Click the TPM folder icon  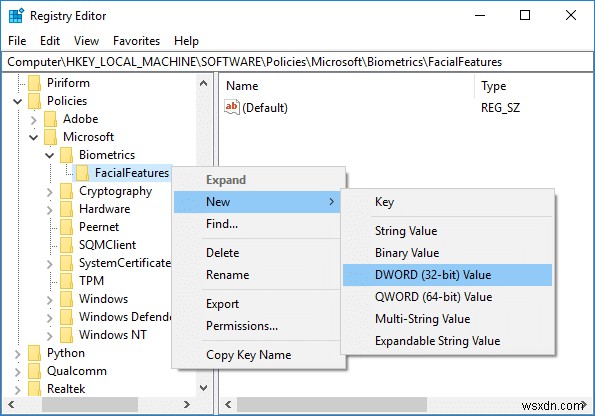tap(66, 281)
